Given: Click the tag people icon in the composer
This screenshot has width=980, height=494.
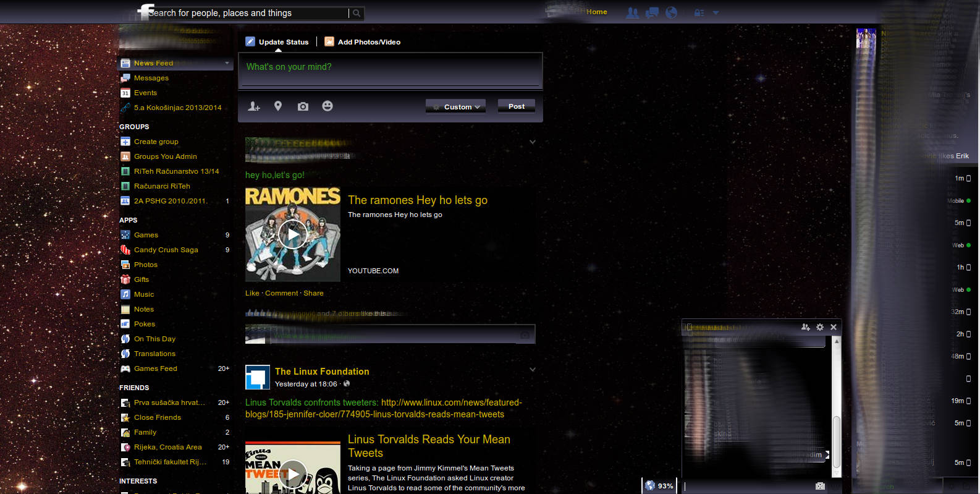Looking at the screenshot, I should 254,106.
